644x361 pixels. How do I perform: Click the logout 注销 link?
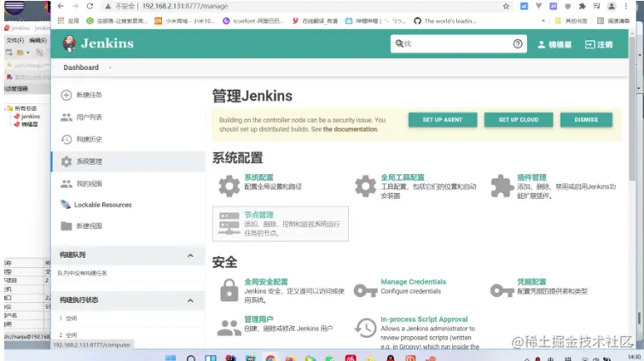tap(599, 44)
